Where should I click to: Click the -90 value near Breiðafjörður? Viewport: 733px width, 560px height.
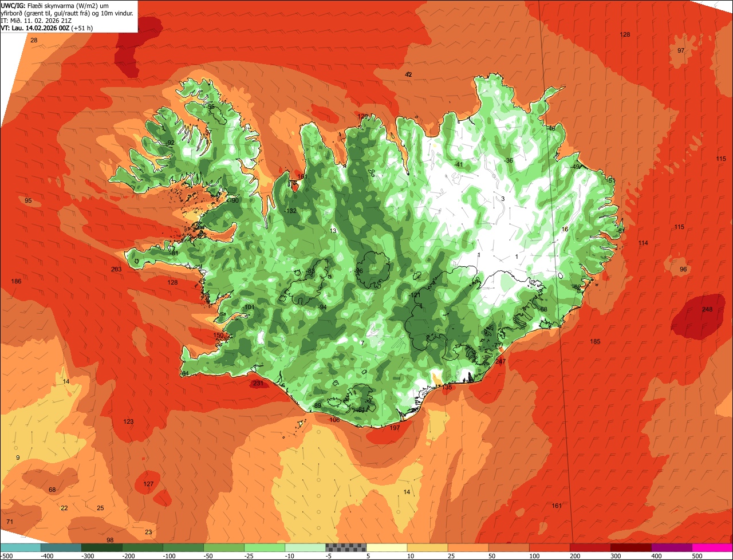234,200
